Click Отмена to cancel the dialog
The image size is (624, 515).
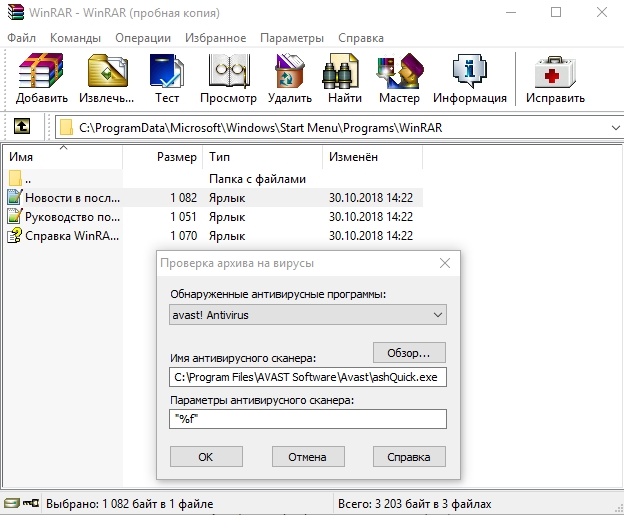click(x=308, y=456)
